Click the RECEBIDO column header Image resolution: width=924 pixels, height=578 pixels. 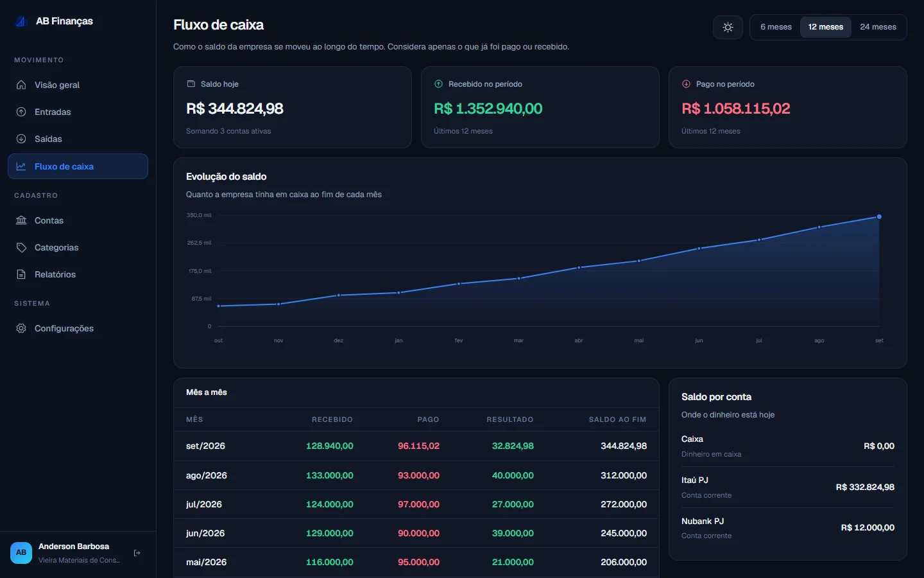[332, 419]
